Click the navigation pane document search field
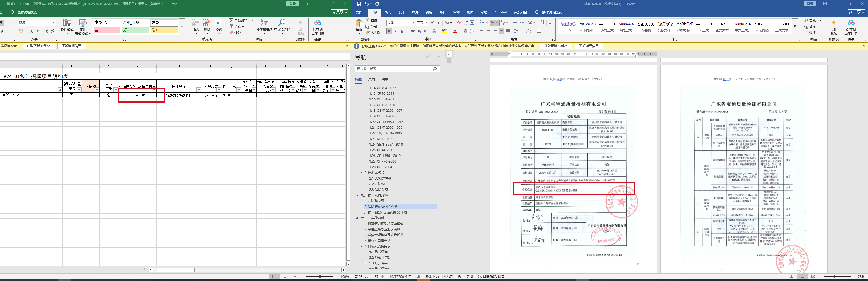The width and height of the screenshot is (868, 281). coord(393,69)
